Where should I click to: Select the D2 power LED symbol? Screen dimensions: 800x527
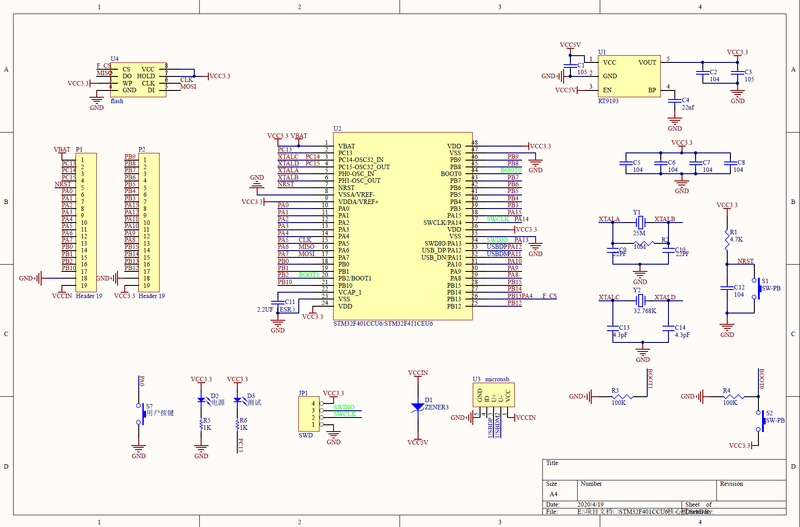[201, 400]
